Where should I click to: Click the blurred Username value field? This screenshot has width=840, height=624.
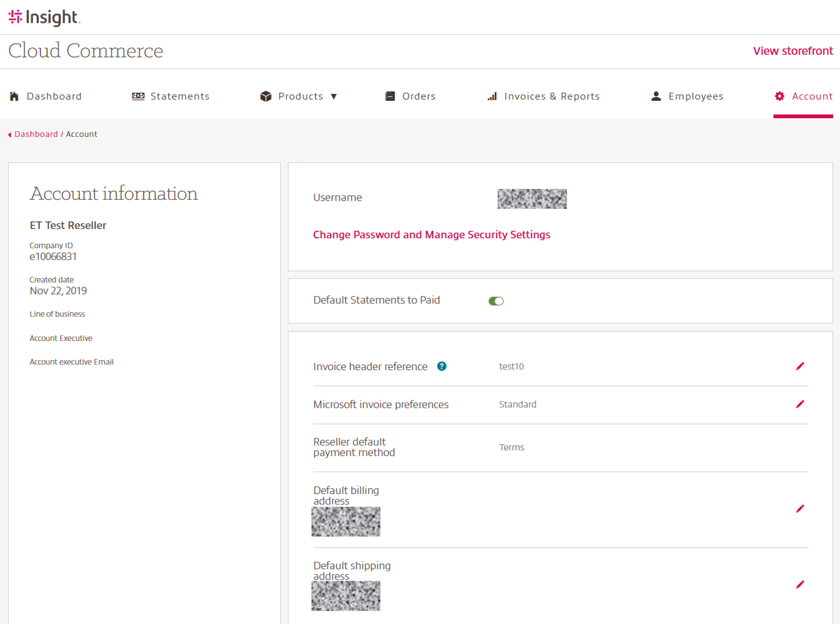(x=532, y=199)
